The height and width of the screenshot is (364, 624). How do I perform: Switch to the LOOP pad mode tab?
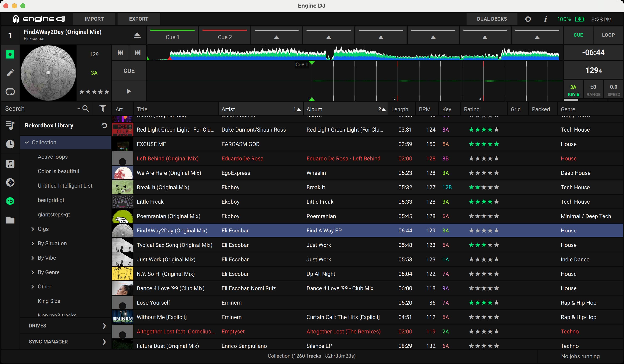coord(608,35)
